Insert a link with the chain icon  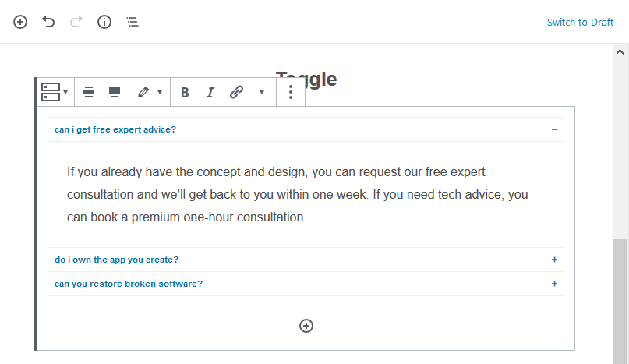point(236,92)
